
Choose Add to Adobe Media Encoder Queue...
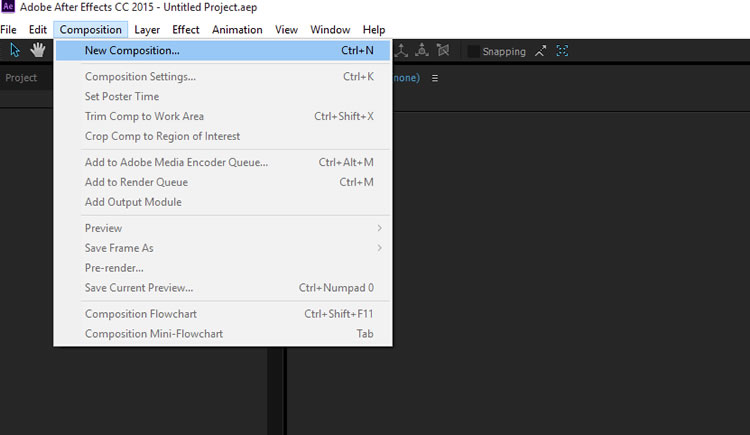coord(223,162)
